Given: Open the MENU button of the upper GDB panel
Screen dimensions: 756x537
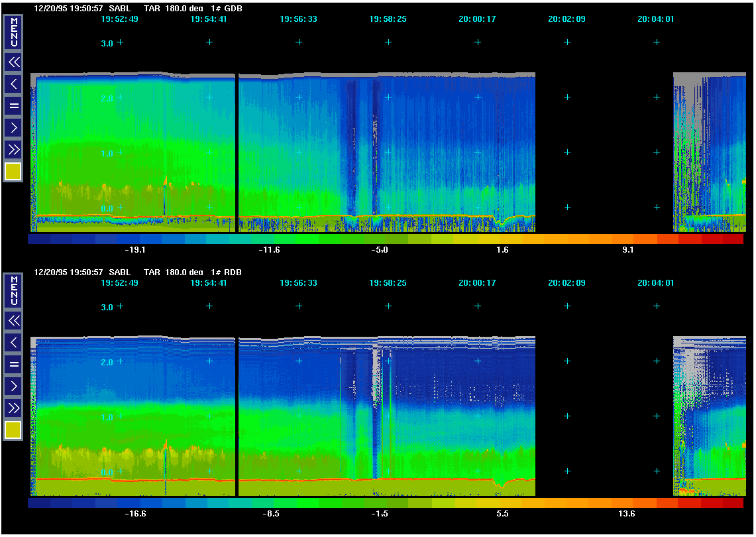Looking at the screenshot, I should pyautogui.click(x=13, y=32).
